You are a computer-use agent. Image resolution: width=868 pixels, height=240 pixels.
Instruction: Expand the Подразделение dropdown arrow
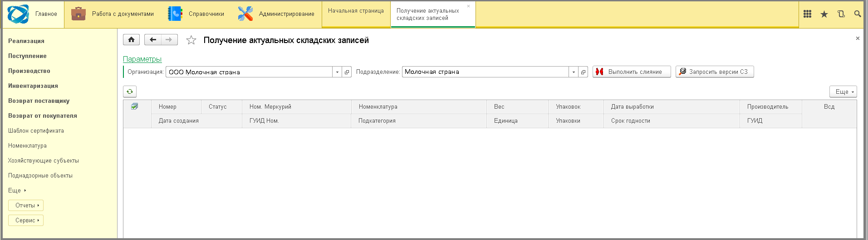click(x=574, y=72)
